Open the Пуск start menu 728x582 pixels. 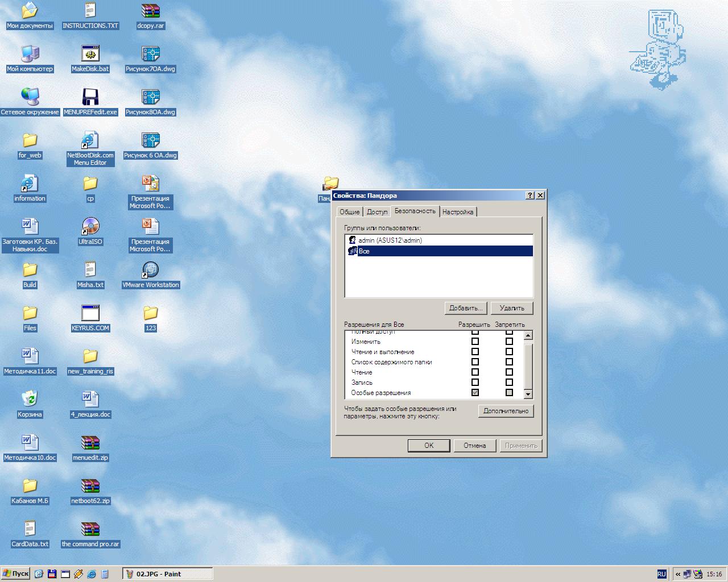point(15,573)
